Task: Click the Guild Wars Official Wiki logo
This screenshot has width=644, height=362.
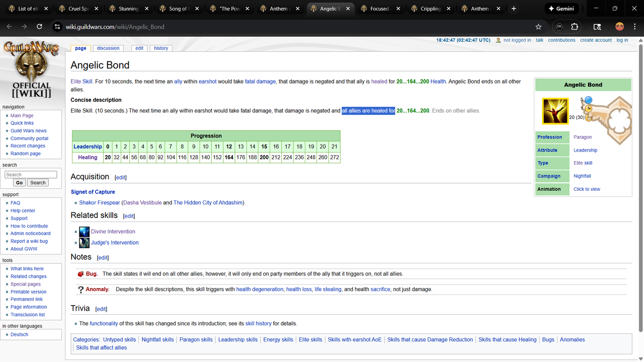Action: coord(31,69)
